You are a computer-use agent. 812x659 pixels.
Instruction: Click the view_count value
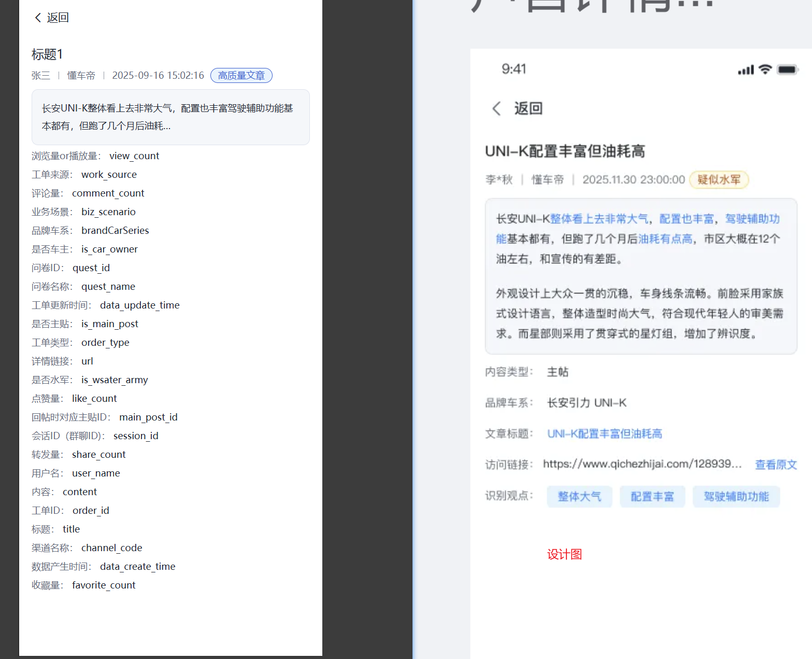click(x=134, y=156)
